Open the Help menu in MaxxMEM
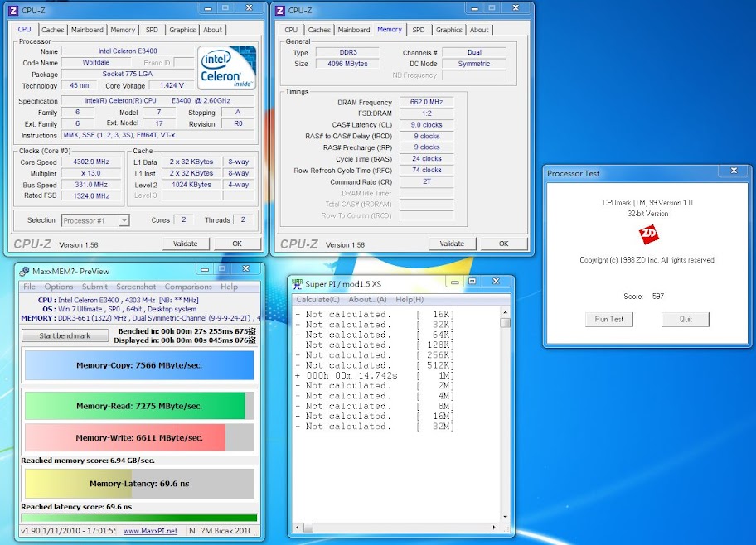756x545 pixels. coord(230,287)
